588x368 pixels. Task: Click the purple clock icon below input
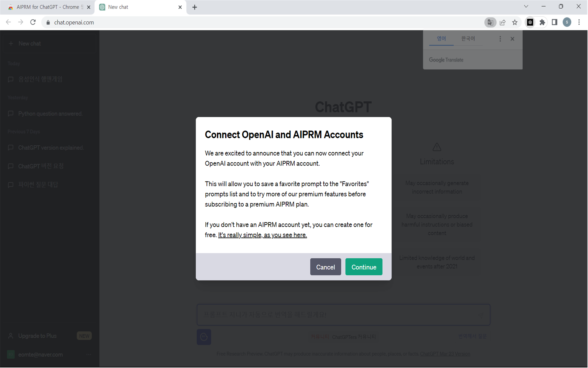[x=204, y=337]
